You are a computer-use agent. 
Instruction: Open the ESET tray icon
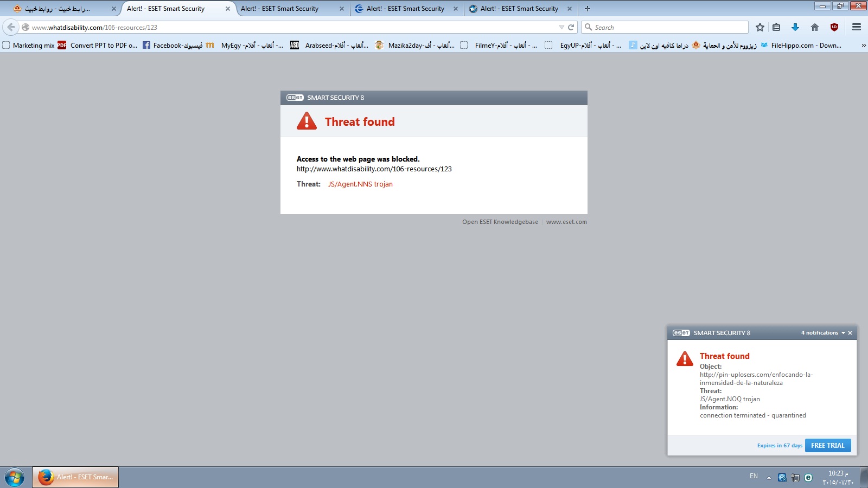pos(808,478)
